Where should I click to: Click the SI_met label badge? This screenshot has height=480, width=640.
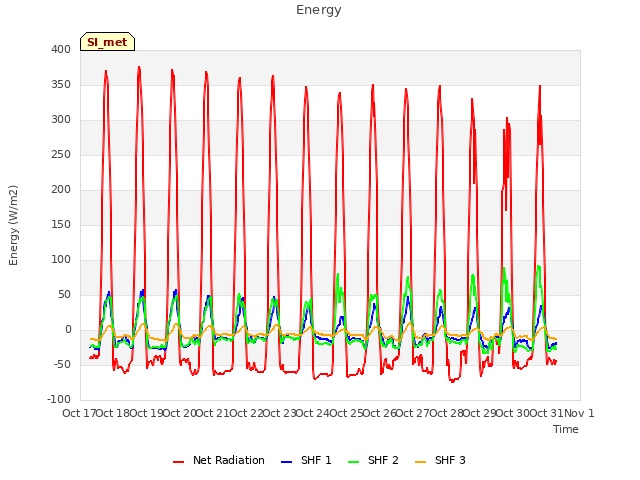[x=107, y=42]
